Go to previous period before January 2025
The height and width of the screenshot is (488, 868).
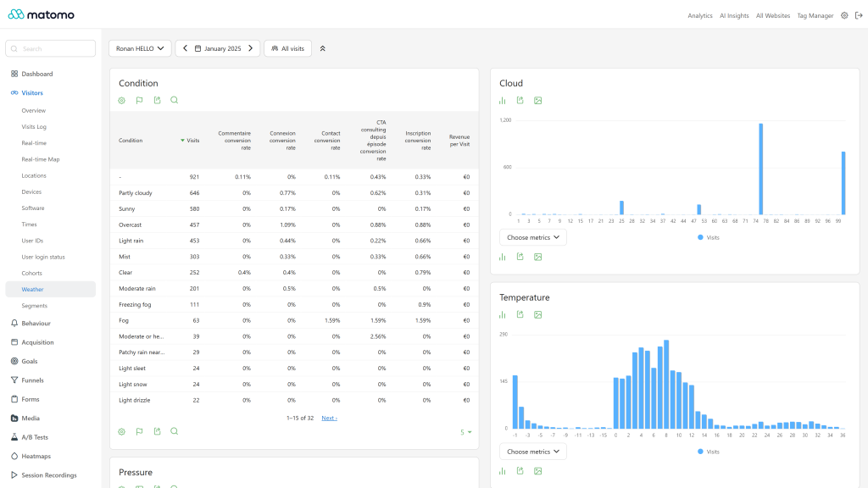click(x=186, y=48)
